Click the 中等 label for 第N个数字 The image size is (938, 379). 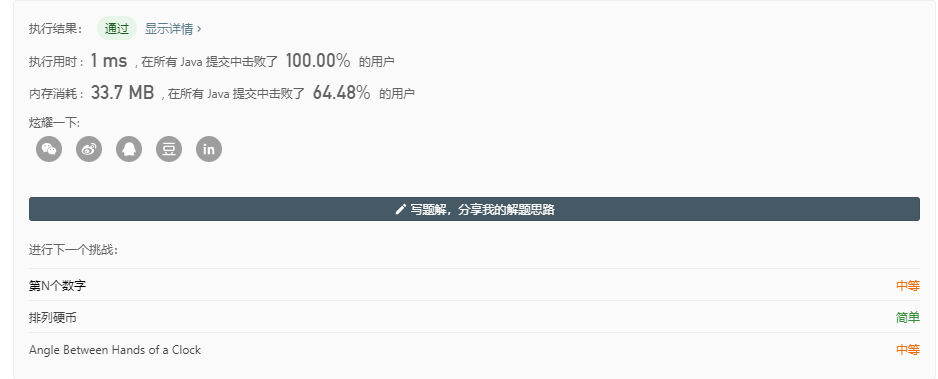[907, 286]
